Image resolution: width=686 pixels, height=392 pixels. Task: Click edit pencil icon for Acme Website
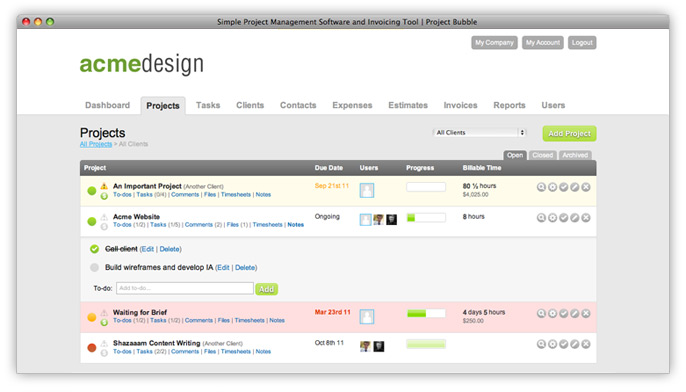(574, 218)
